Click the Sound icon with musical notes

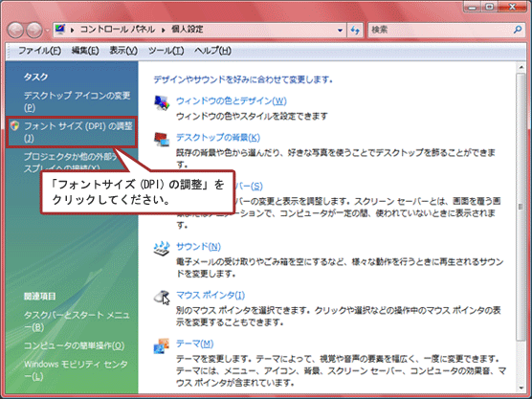(x=162, y=249)
